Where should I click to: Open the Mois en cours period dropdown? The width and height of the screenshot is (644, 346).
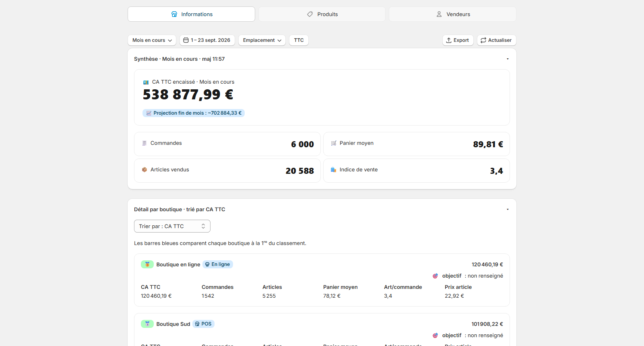pos(152,40)
